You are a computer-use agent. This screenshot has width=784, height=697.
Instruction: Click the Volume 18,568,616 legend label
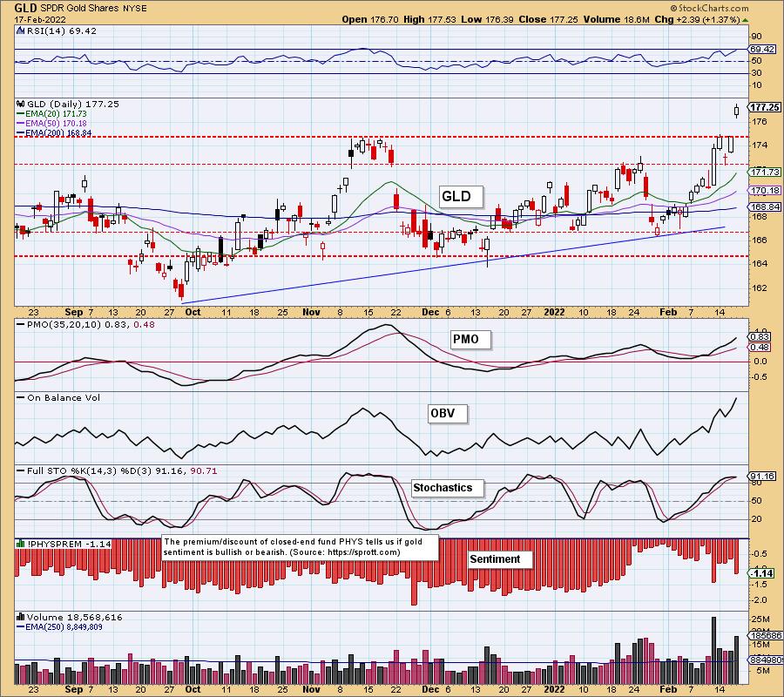75,618
